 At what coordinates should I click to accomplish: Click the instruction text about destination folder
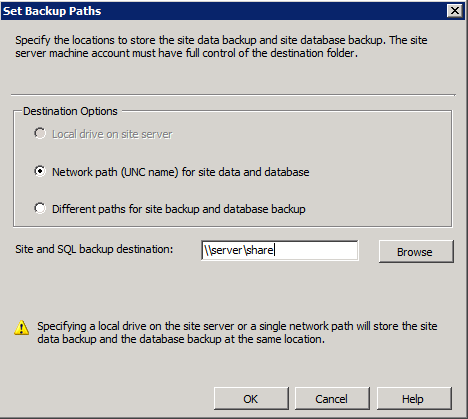tap(221, 46)
